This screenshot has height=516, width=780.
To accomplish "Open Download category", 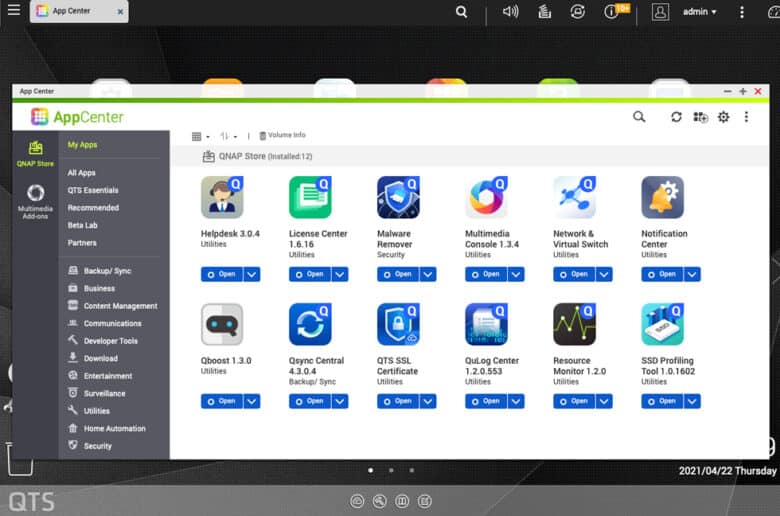I will [93, 358].
